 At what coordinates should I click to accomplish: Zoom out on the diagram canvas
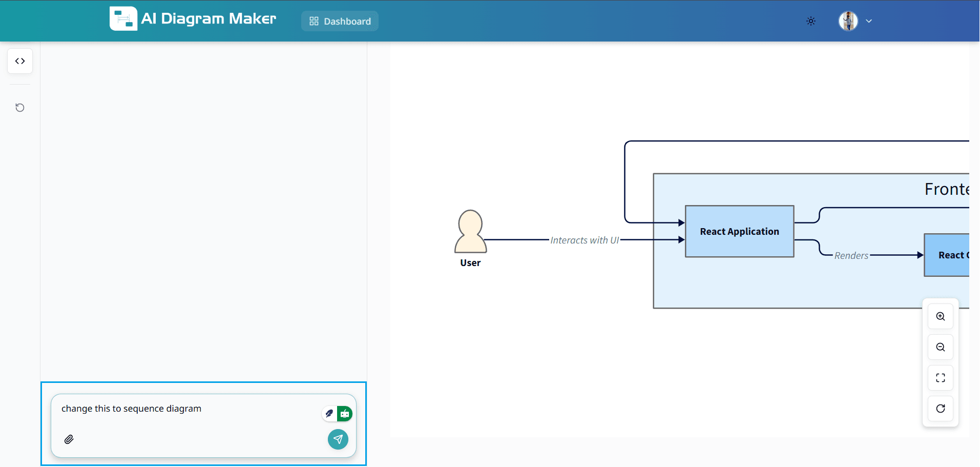940,347
